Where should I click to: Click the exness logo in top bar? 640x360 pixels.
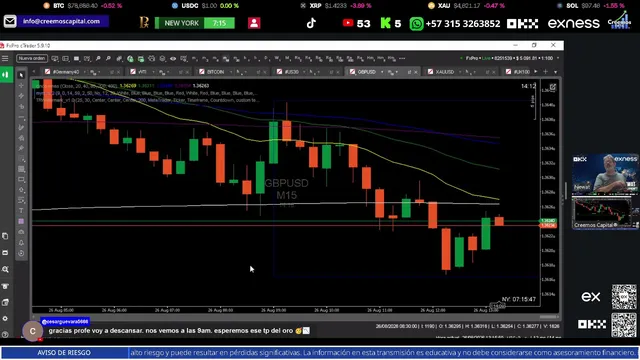pos(573,24)
